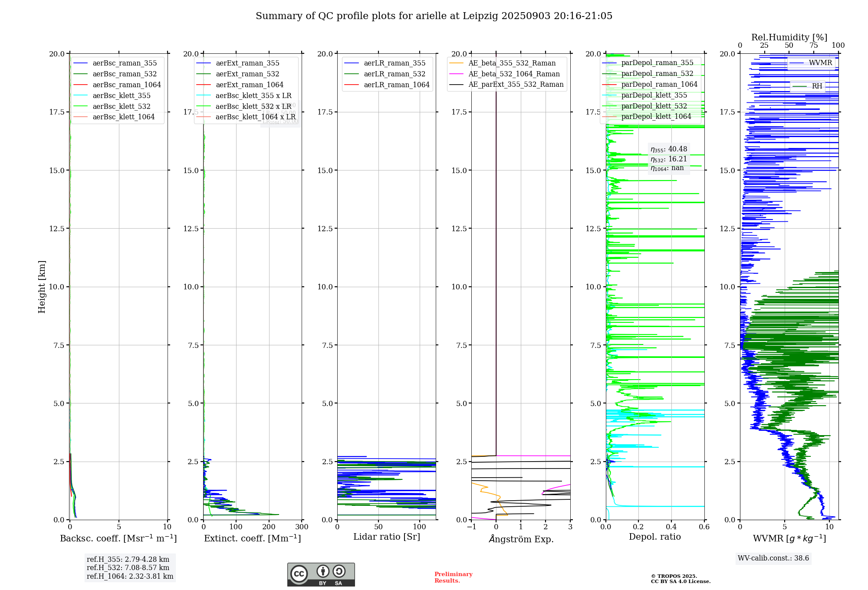
Task: Click the eta 355 value 40.48 annotation
Action: 668,149
